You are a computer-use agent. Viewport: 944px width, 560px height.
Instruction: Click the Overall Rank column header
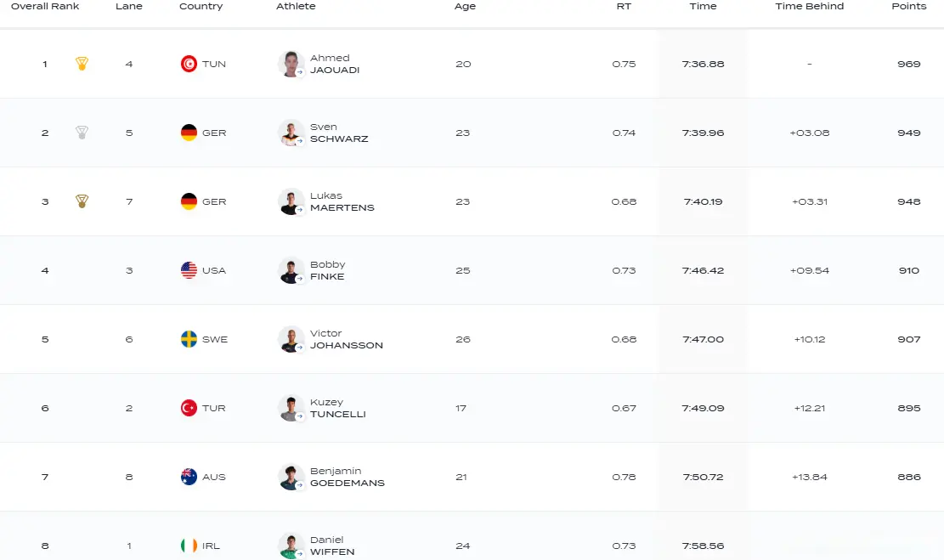tap(45, 6)
